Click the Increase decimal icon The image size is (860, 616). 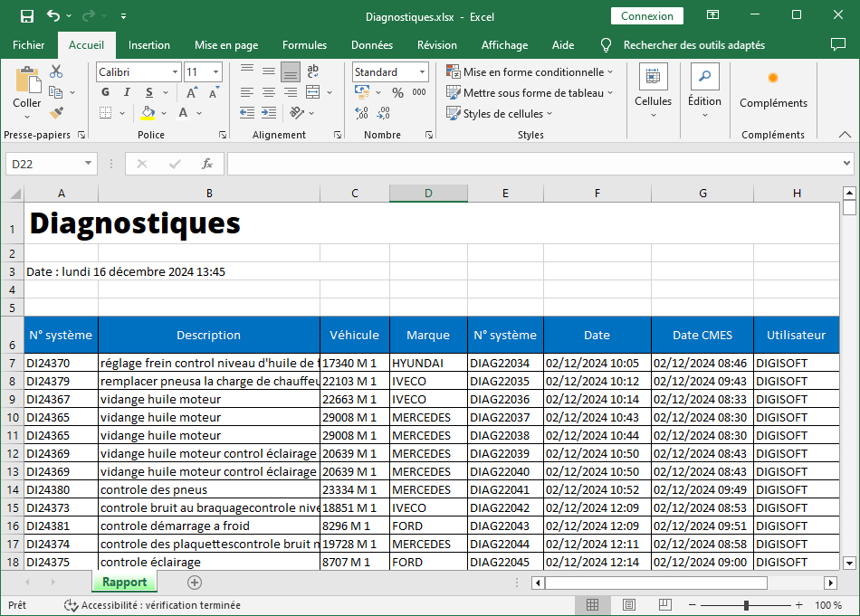pos(361,113)
